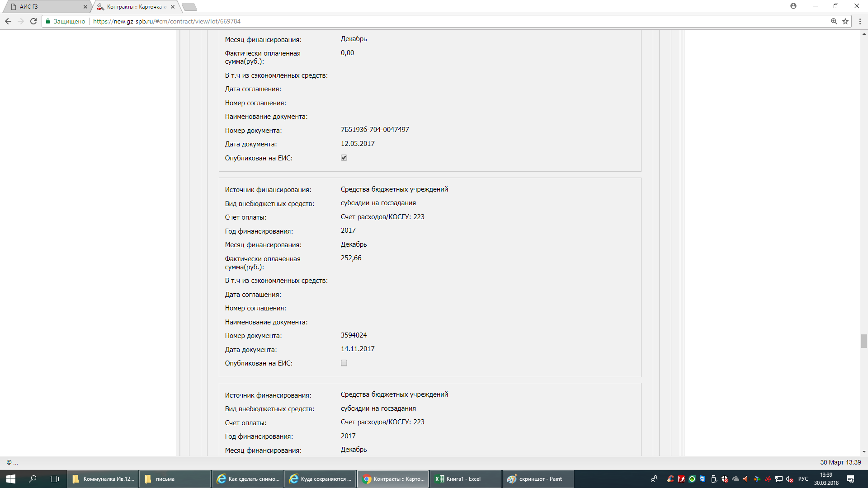The image size is (868, 488).
Task: Open the red arrow tray icon
Action: point(681,479)
